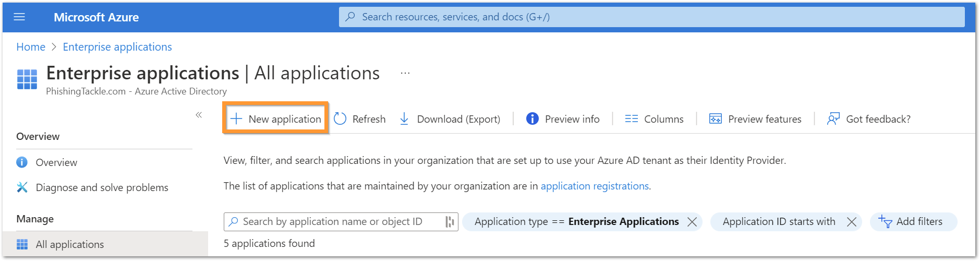Open the Application type filter pill
Viewport: 980px width, 261px height.
[582, 222]
